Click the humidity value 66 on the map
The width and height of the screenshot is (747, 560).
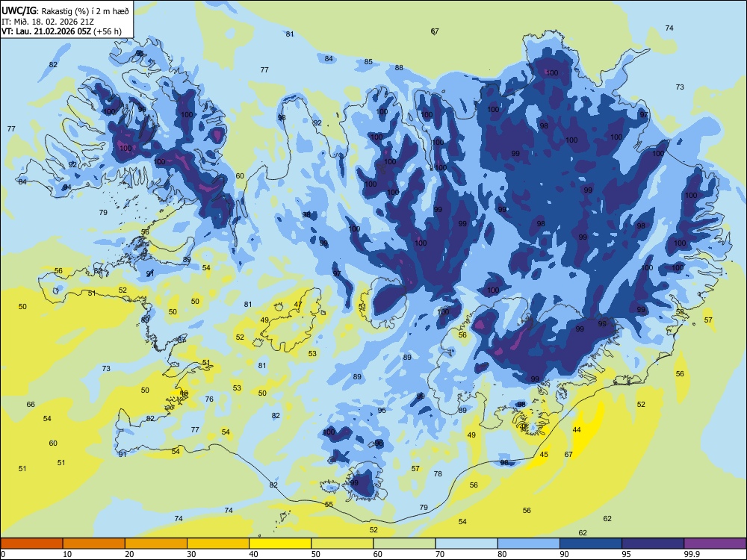(x=31, y=404)
